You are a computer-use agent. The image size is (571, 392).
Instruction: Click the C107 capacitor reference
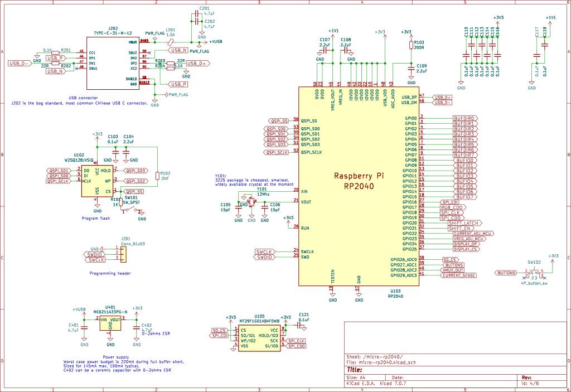[325, 40]
